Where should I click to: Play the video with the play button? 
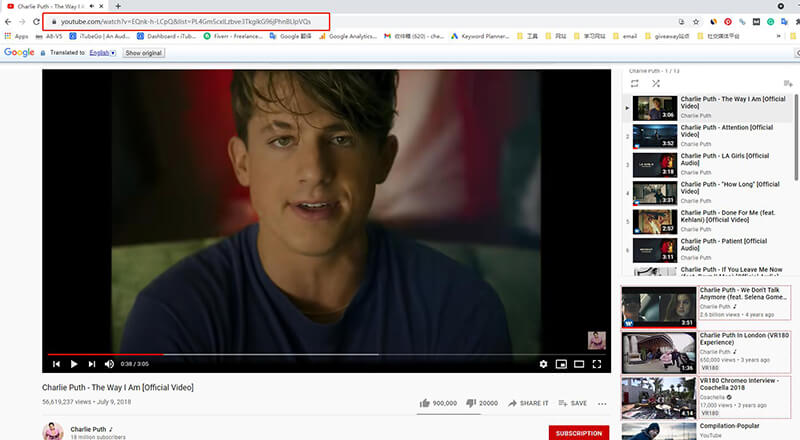(x=73, y=364)
